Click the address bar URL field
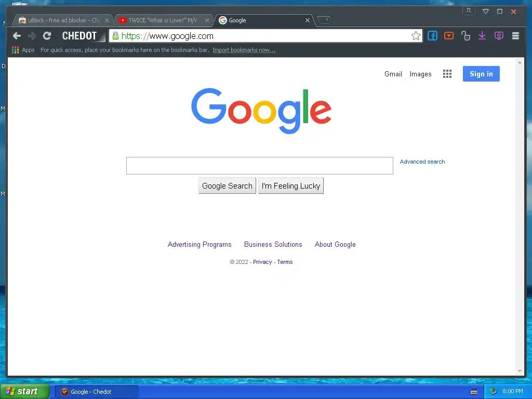Viewport: 532px width, 399px height. click(264, 36)
